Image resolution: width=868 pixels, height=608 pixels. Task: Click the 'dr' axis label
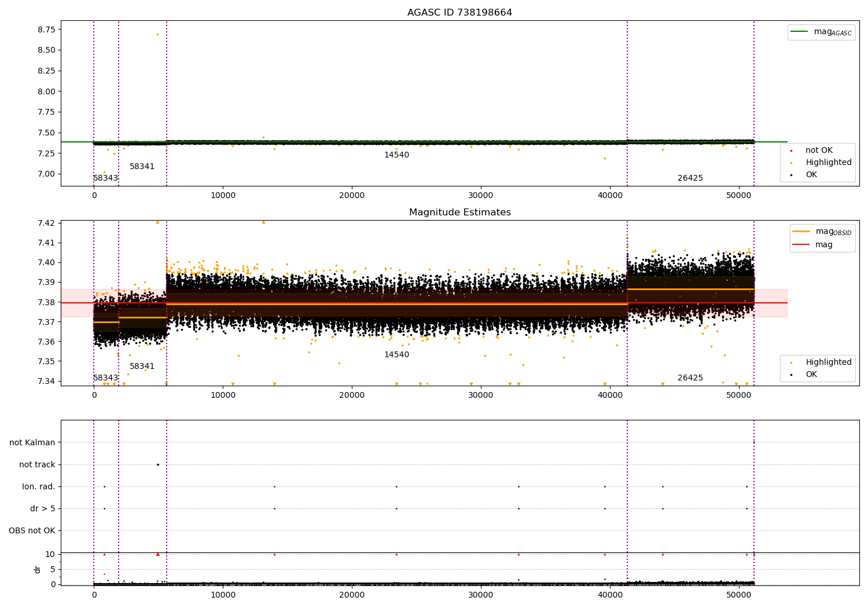[x=38, y=569]
